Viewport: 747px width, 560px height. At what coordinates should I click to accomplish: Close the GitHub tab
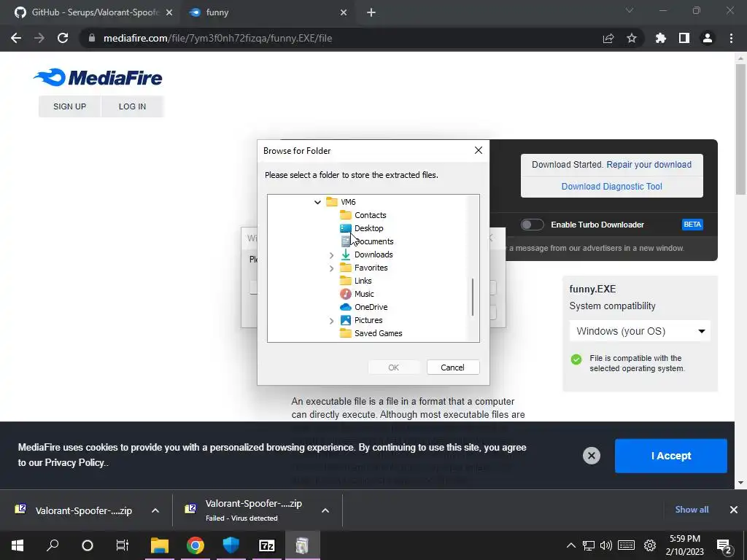coord(169,12)
